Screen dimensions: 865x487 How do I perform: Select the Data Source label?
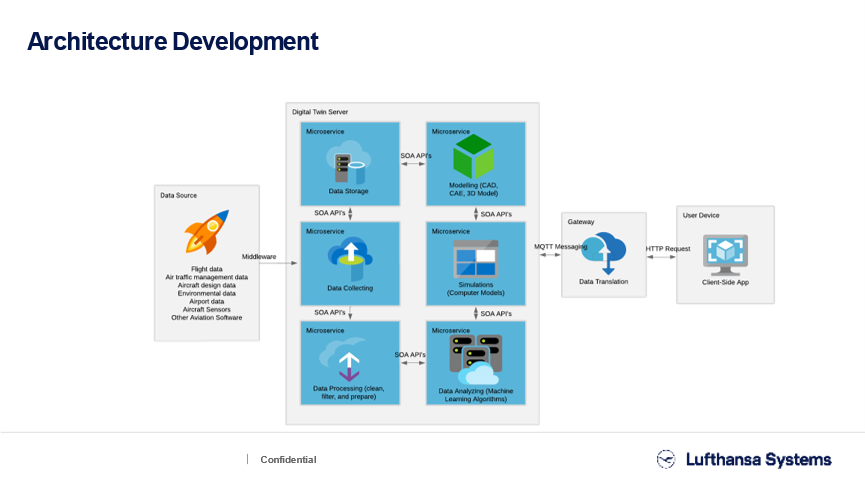pyautogui.click(x=178, y=195)
